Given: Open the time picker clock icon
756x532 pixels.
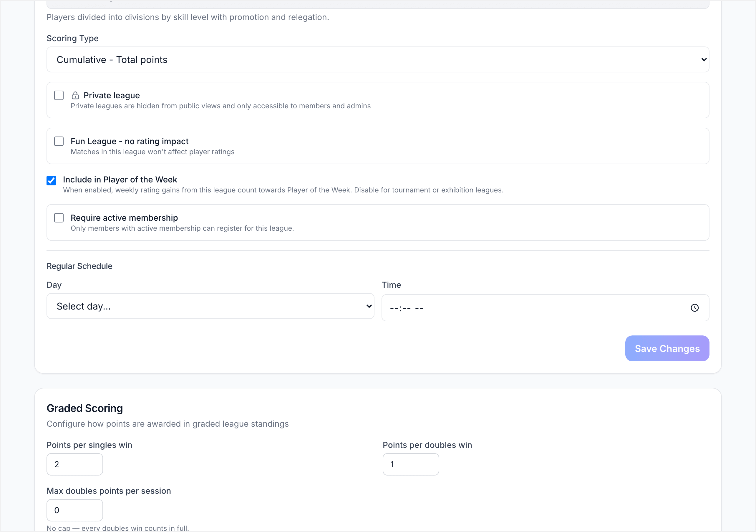Looking at the screenshot, I should tap(694, 308).
